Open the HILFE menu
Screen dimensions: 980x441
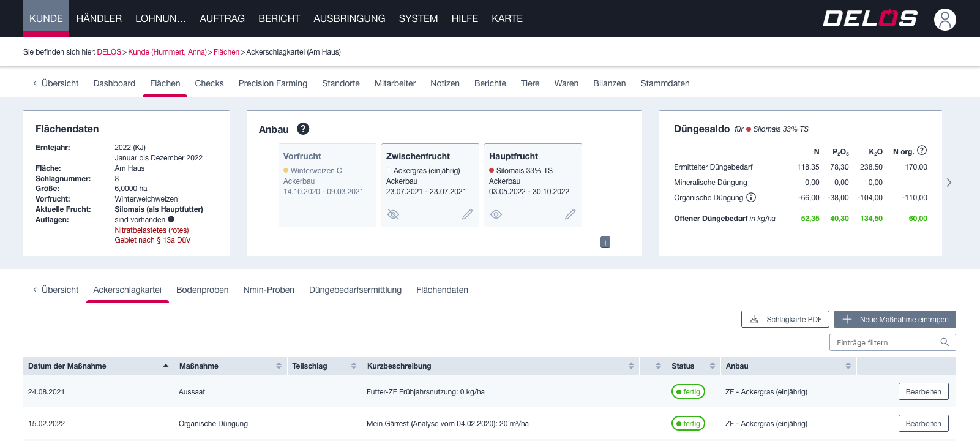[x=465, y=18]
